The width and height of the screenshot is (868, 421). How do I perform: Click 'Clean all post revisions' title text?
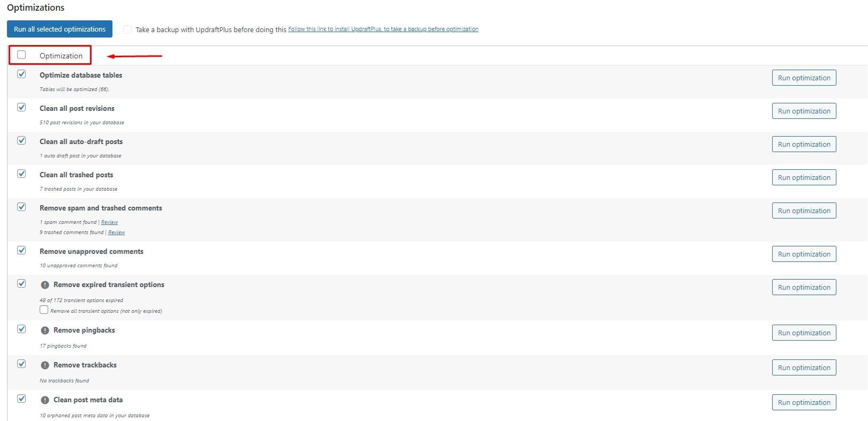(x=77, y=108)
